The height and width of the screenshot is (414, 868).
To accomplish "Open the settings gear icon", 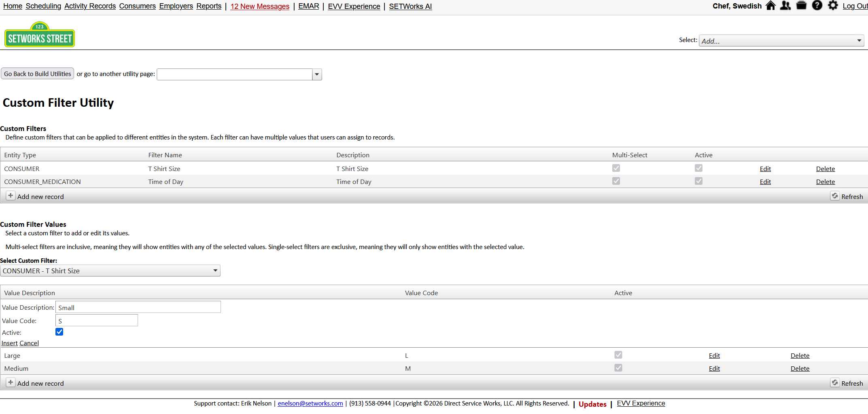I will click(x=833, y=6).
